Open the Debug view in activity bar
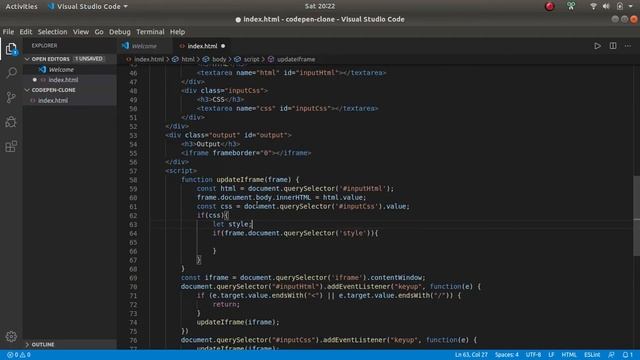This screenshot has width=640, height=360. click(11, 121)
